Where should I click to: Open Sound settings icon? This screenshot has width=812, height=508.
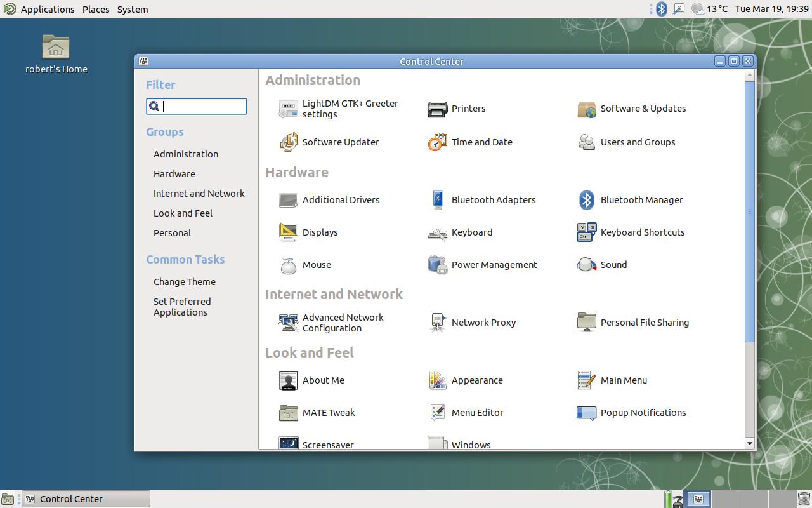587,265
